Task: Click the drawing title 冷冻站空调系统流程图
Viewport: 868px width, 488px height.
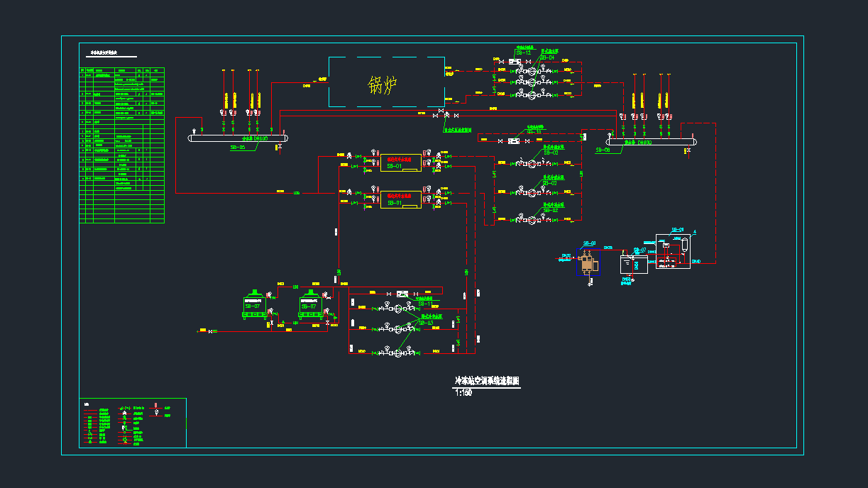Action: [487, 381]
